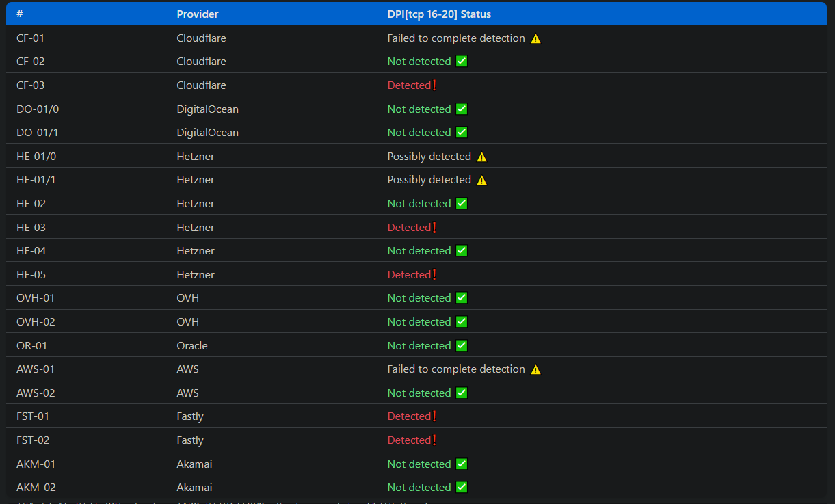Click 'Failed to complete detection' text in row AWS-01
835x504 pixels.
(456, 369)
